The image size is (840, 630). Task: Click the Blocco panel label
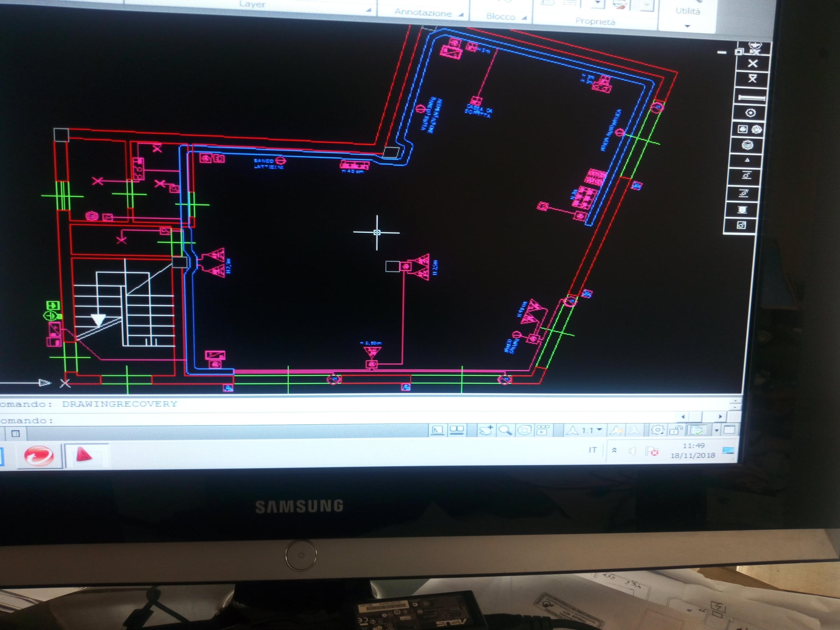pos(500,16)
